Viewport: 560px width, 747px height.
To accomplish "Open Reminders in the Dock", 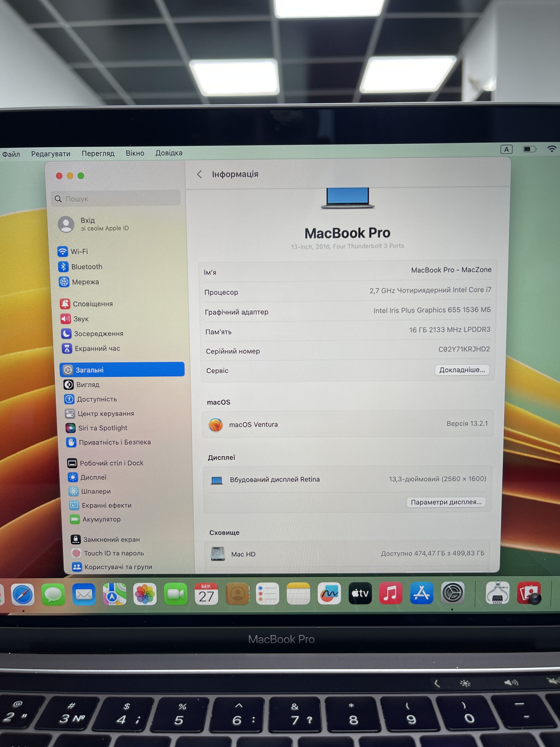I will pos(268,594).
